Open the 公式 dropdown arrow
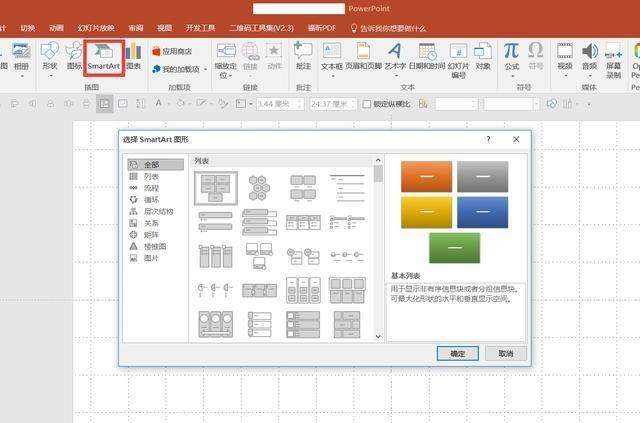640x423 pixels. (512, 76)
